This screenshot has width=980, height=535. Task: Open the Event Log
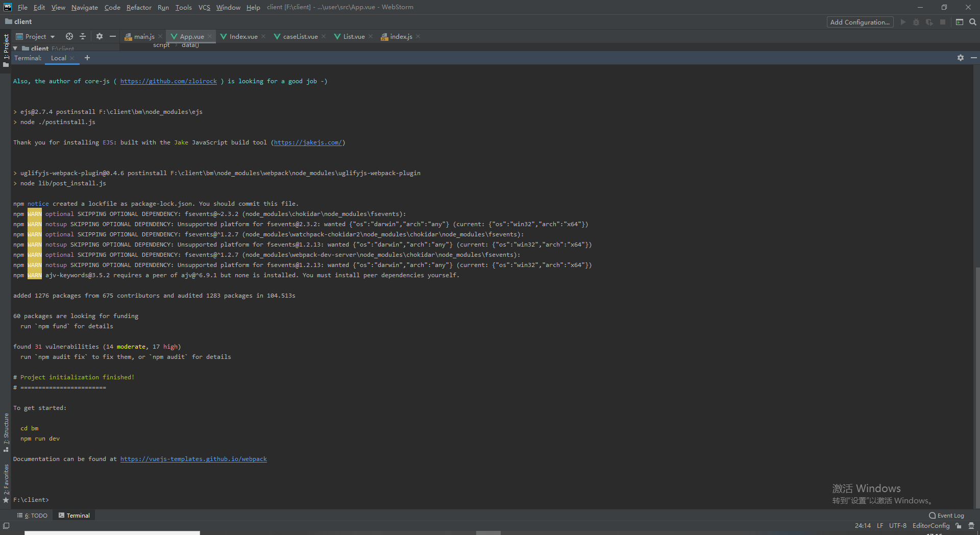[x=947, y=516]
